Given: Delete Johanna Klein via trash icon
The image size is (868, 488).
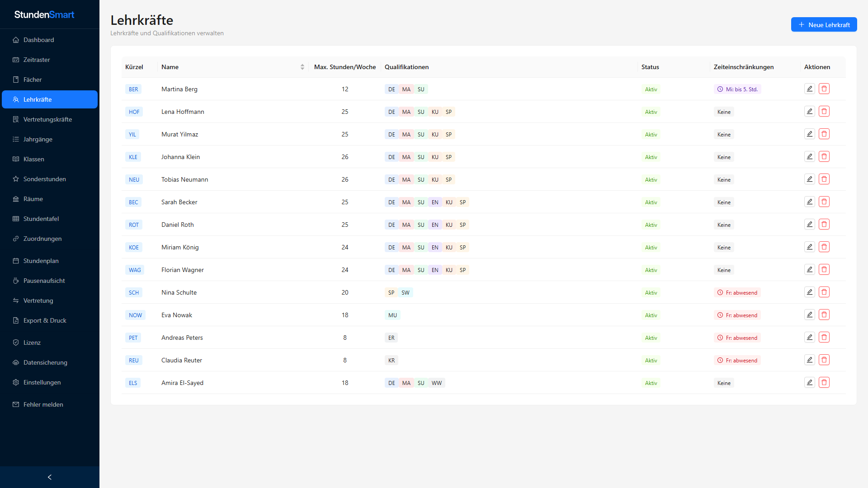Looking at the screenshot, I should [824, 157].
